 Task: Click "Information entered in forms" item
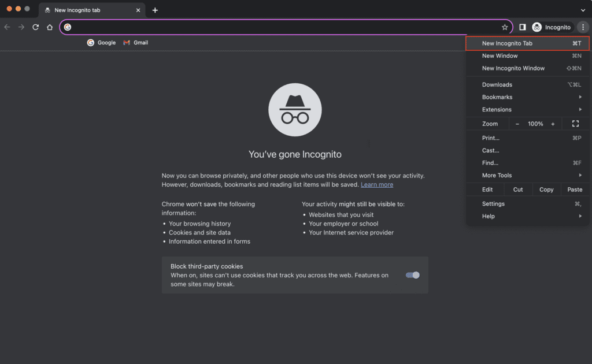coord(209,242)
